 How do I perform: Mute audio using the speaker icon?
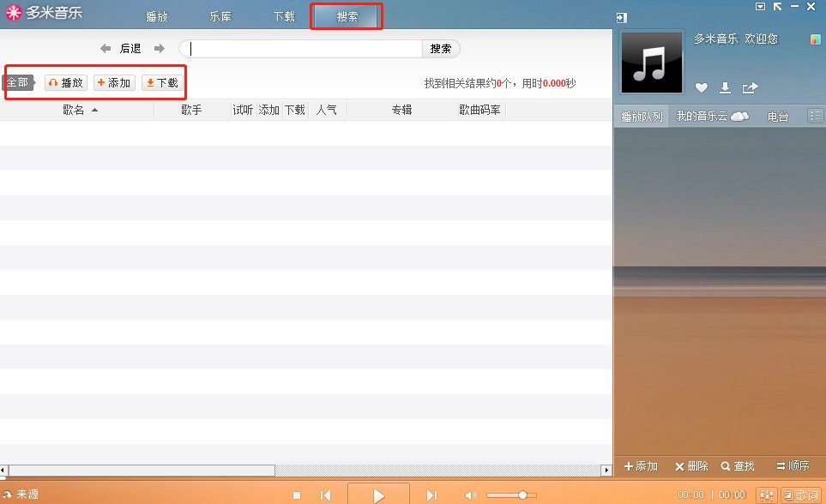[x=470, y=495]
